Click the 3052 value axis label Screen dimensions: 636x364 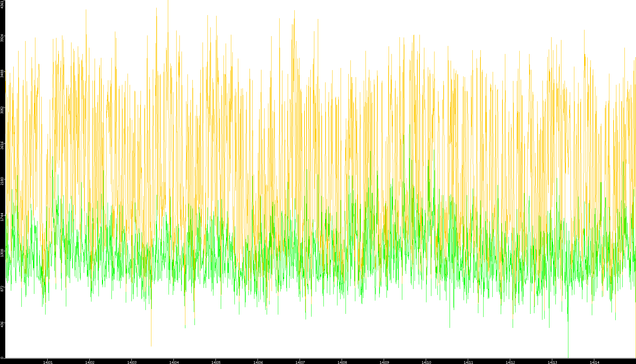(2, 109)
